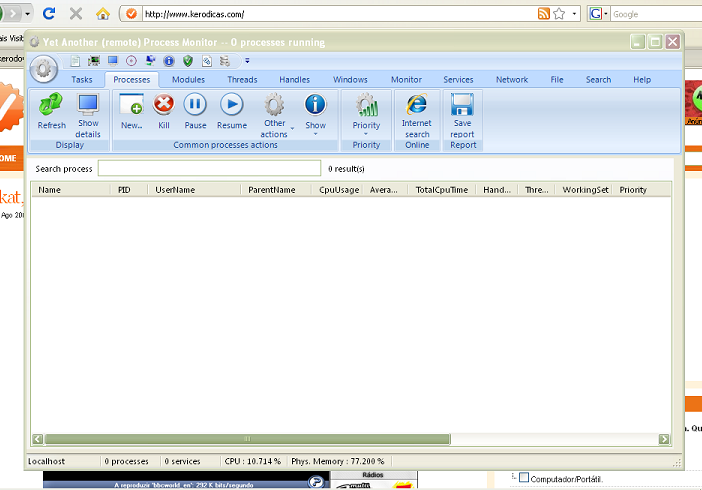Sort by CpuUsage column header
This screenshot has height=490, width=702.
click(x=339, y=190)
